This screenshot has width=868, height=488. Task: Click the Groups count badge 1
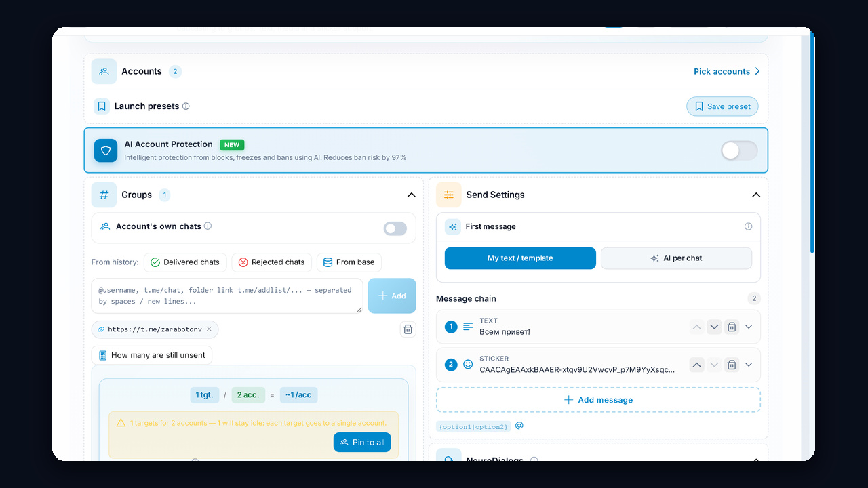tap(164, 195)
